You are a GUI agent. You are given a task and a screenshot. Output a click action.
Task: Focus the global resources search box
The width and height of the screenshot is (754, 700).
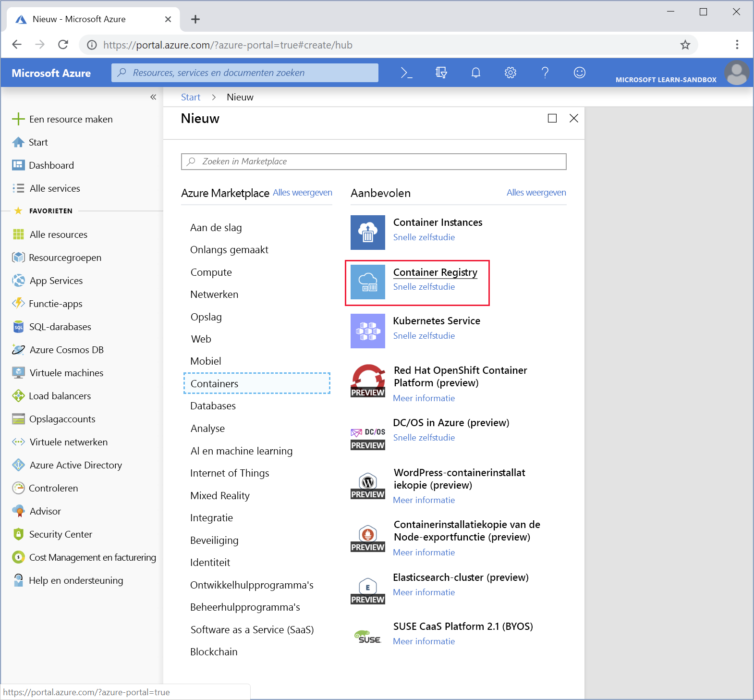click(245, 73)
